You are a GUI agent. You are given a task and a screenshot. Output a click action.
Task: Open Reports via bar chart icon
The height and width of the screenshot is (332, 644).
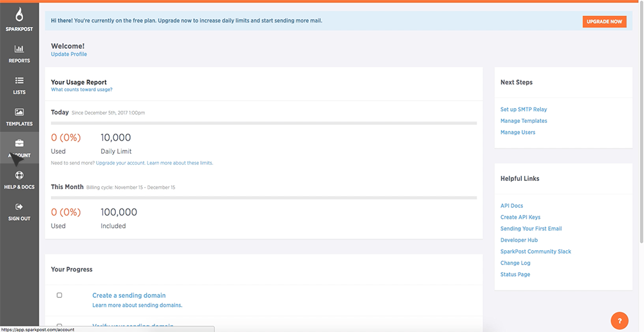point(19,49)
